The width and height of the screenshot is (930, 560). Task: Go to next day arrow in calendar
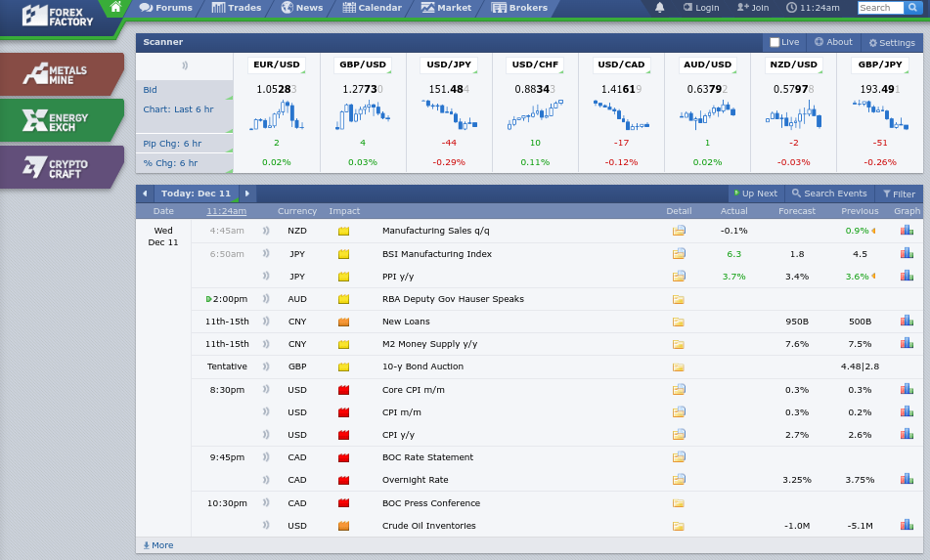coord(247,194)
